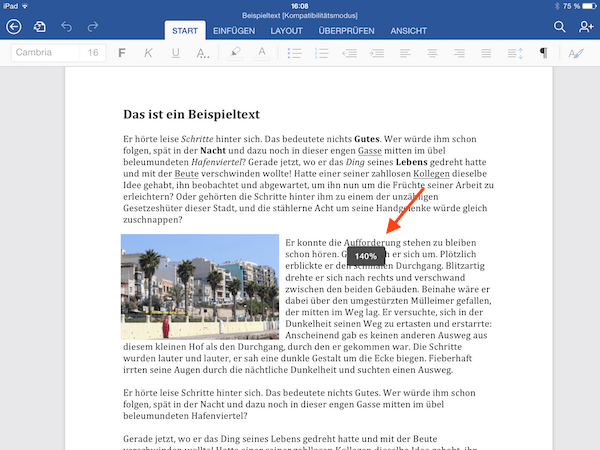Tap the back arrow button
Screen dimensions: 600x450
click(13, 27)
